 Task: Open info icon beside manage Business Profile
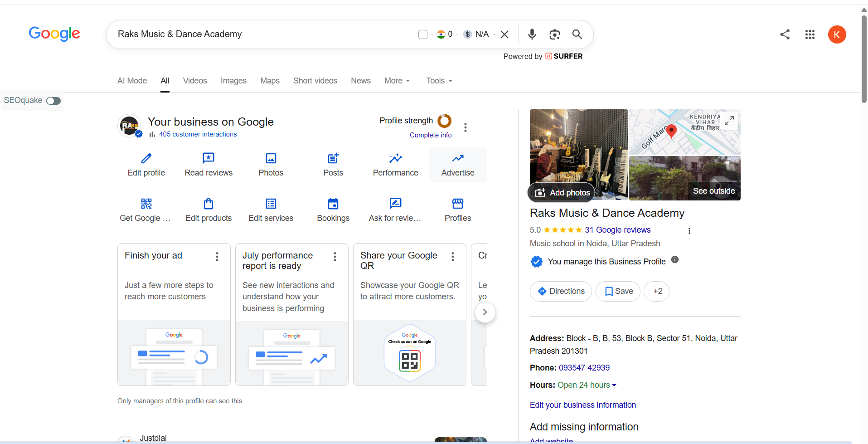(x=675, y=259)
